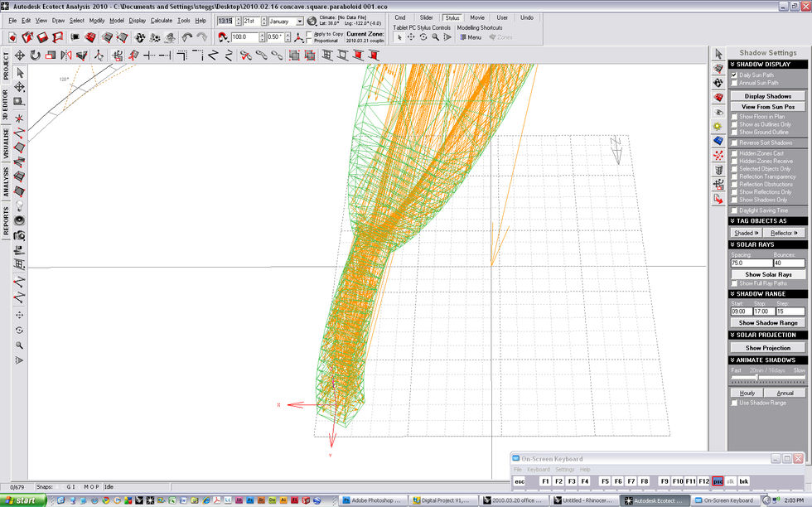Collapse the SOLAR PROJECTION section
812x507 pixels.
pyautogui.click(x=768, y=335)
